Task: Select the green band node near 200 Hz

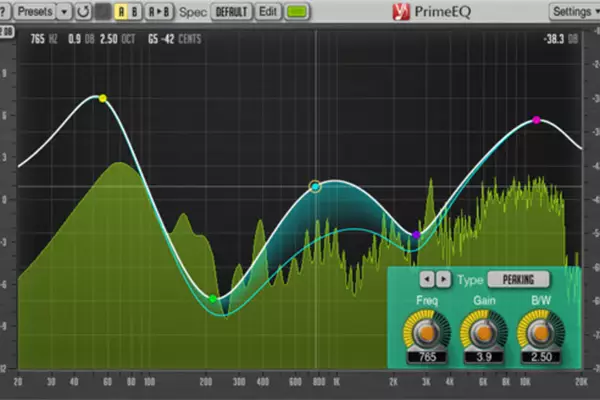Action: (213, 299)
